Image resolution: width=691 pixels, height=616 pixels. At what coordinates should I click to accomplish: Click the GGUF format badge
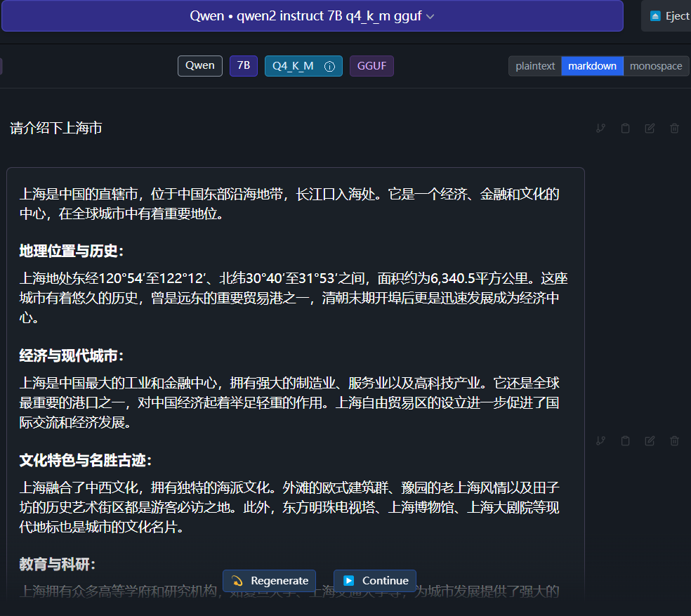[x=371, y=65]
